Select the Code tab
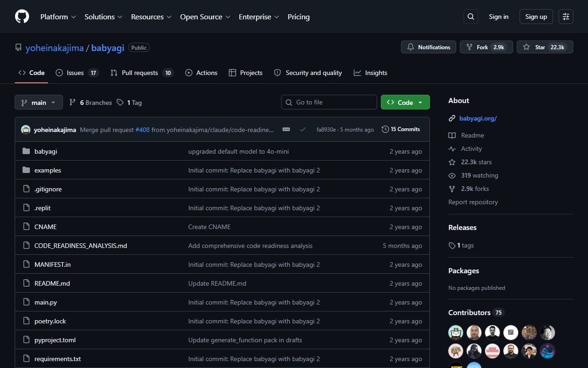This screenshot has width=588, height=368. point(31,73)
